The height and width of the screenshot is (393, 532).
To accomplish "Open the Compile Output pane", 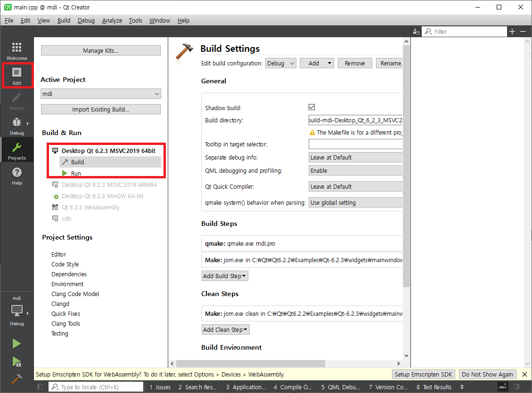I will click(292, 387).
